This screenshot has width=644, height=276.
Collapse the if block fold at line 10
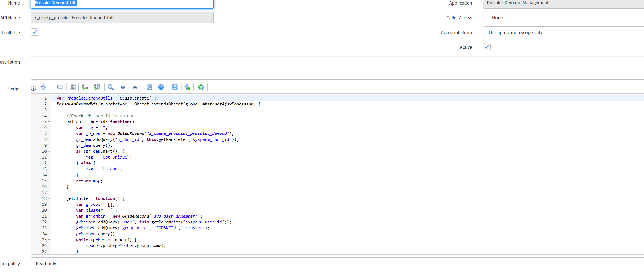[49, 151]
